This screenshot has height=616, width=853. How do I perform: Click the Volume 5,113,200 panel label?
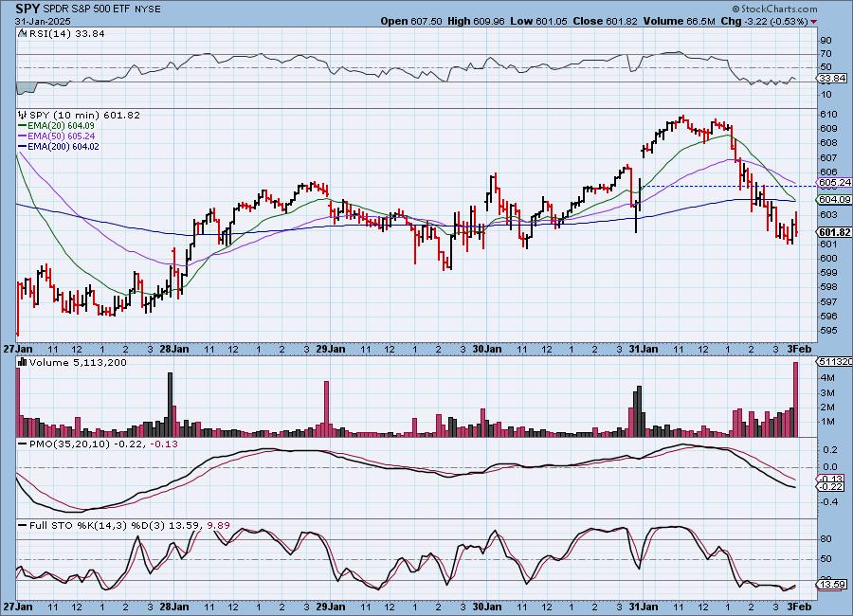click(78, 362)
